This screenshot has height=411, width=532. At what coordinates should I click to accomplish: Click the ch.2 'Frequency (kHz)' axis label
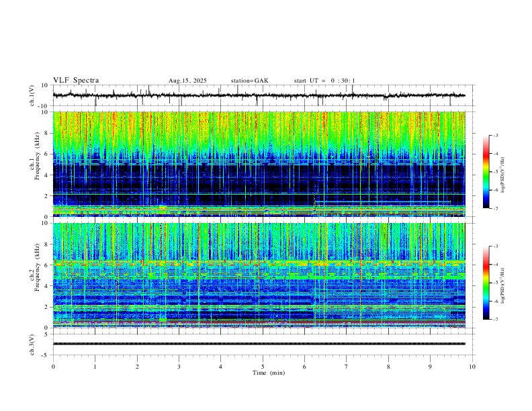(37, 267)
